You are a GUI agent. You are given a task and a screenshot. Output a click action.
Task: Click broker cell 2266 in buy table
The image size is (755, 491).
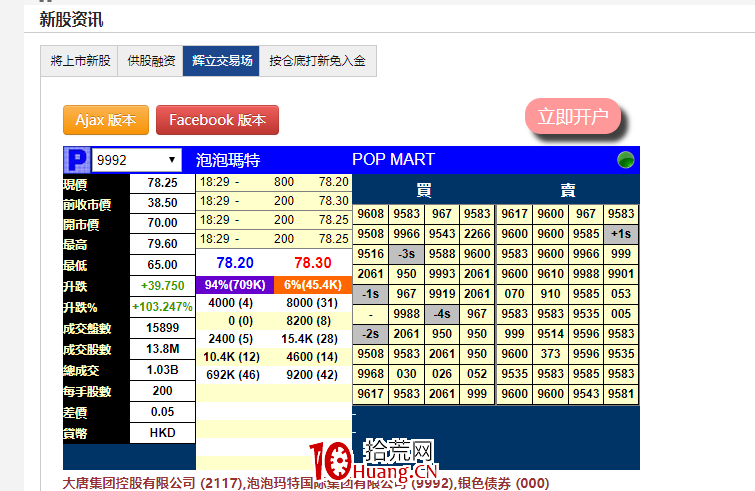tap(477, 234)
